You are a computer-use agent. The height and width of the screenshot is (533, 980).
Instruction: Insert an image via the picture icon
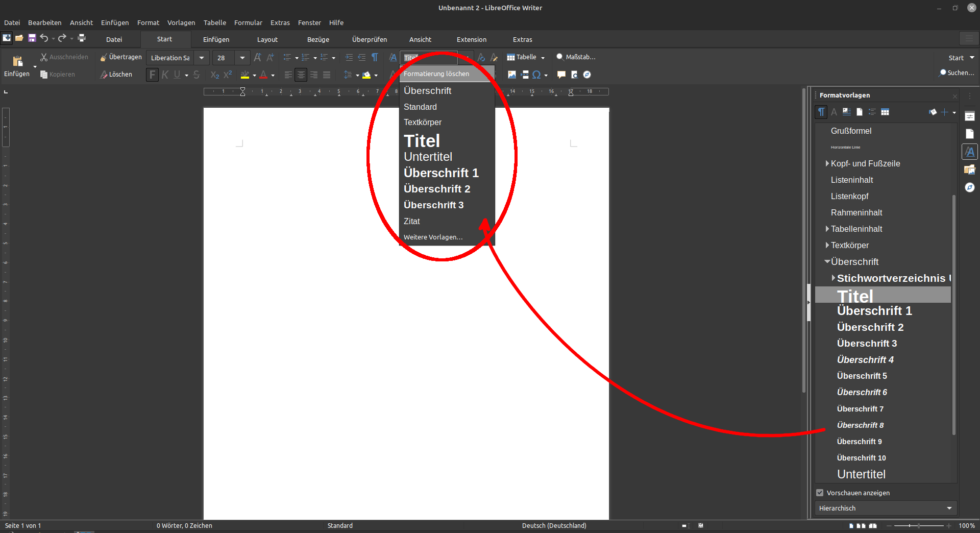[511, 75]
